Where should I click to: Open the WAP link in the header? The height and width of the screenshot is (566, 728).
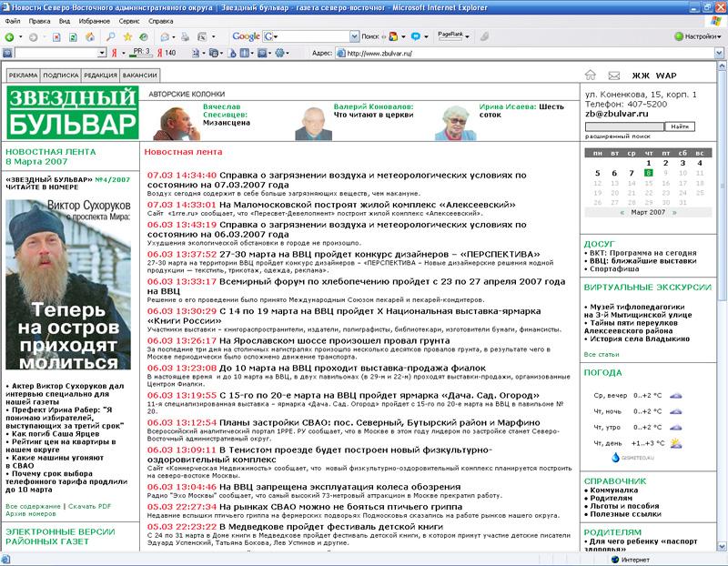click(x=666, y=76)
